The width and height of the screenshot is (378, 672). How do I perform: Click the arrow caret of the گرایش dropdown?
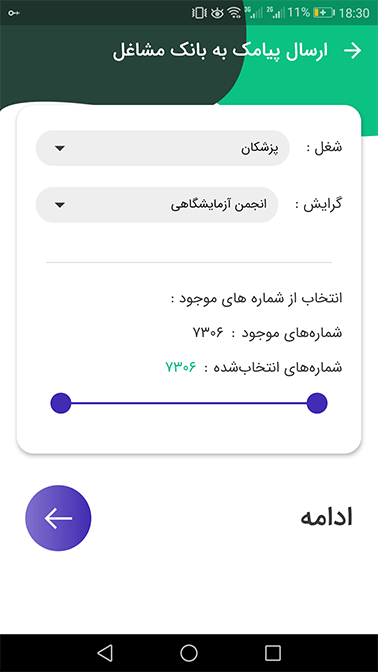[60, 205]
